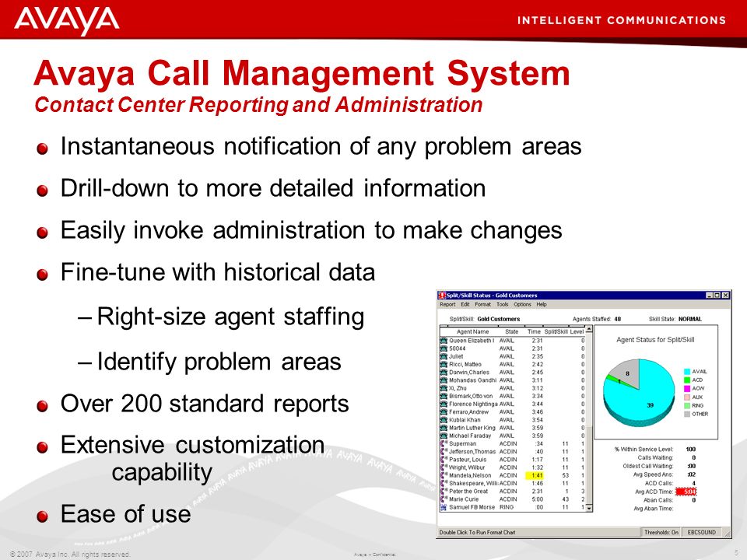Viewport: 747px width, 560px height.
Task: Open the Help menu
Action: tap(542, 304)
